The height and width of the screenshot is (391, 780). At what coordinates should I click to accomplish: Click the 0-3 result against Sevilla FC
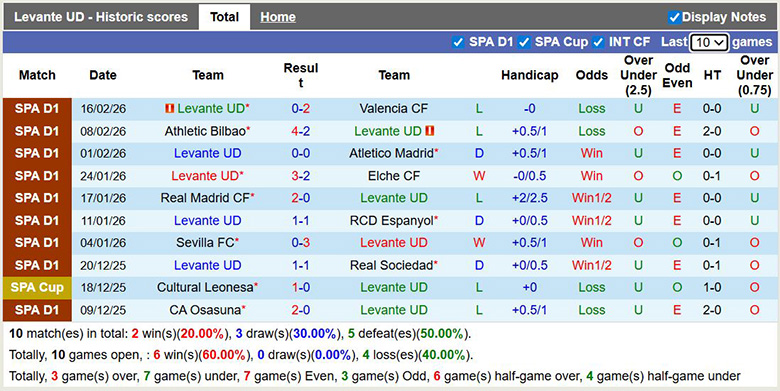[300, 243]
